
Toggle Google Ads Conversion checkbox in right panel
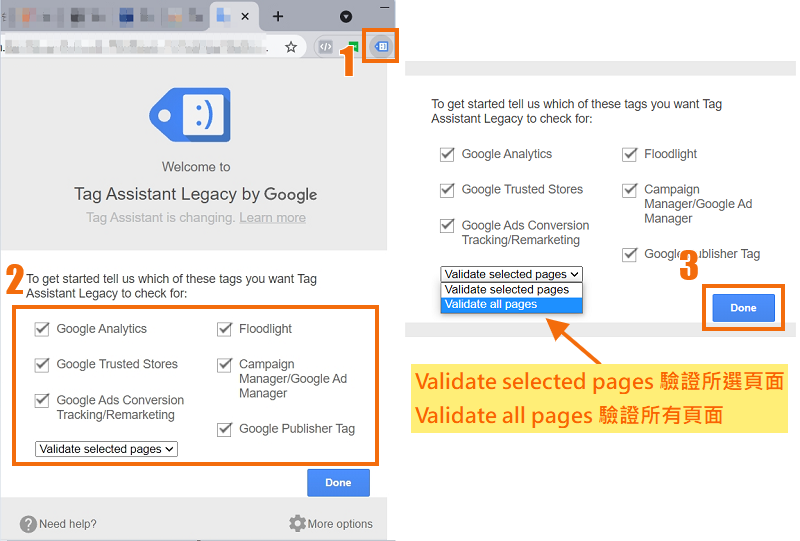447,225
